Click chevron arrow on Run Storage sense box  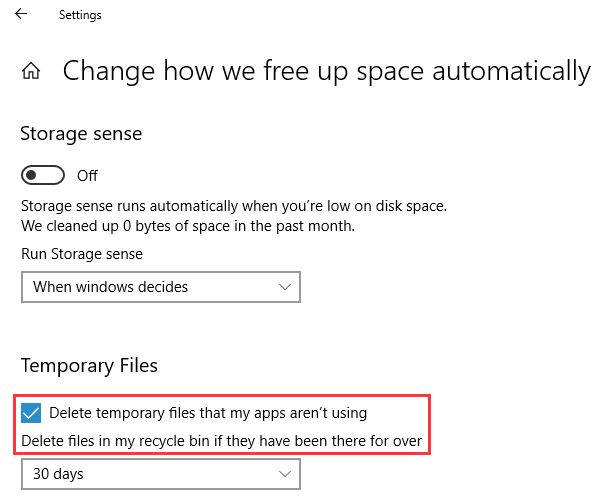pyautogui.click(x=285, y=287)
